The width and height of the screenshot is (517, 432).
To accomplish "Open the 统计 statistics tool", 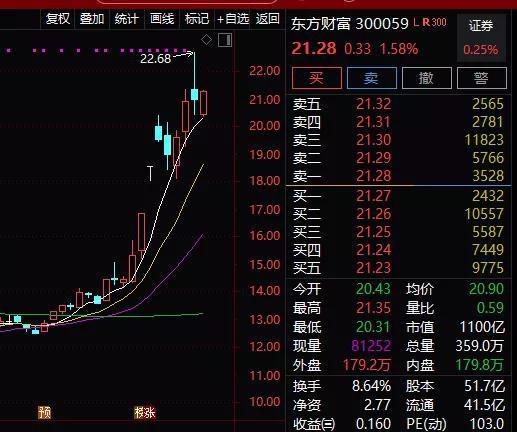I will point(126,19).
